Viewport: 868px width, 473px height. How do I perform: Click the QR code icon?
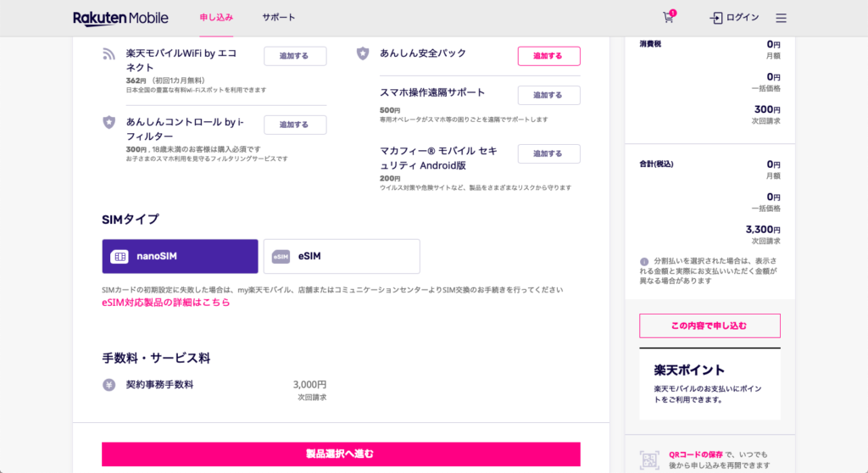(x=649, y=459)
